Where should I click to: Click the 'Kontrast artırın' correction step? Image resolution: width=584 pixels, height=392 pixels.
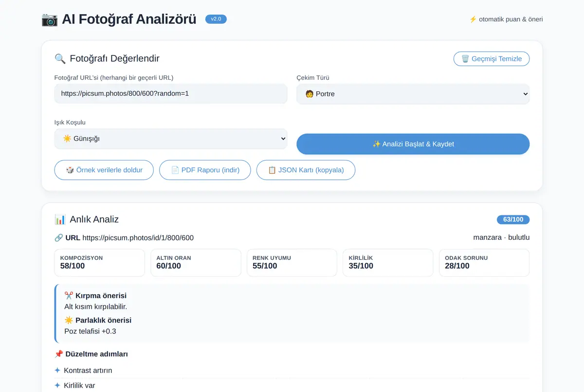click(88, 371)
